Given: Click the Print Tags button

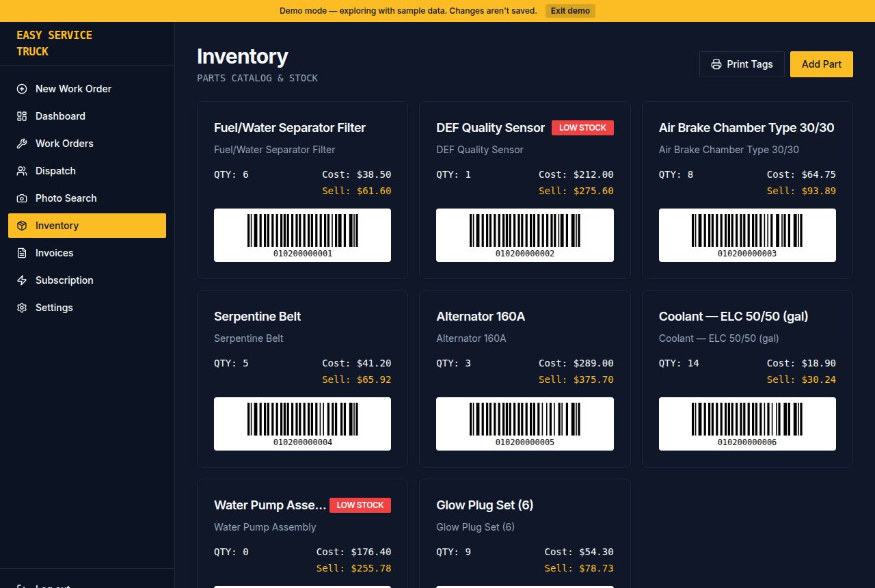Looking at the screenshot, I should (x=742, y=64).
